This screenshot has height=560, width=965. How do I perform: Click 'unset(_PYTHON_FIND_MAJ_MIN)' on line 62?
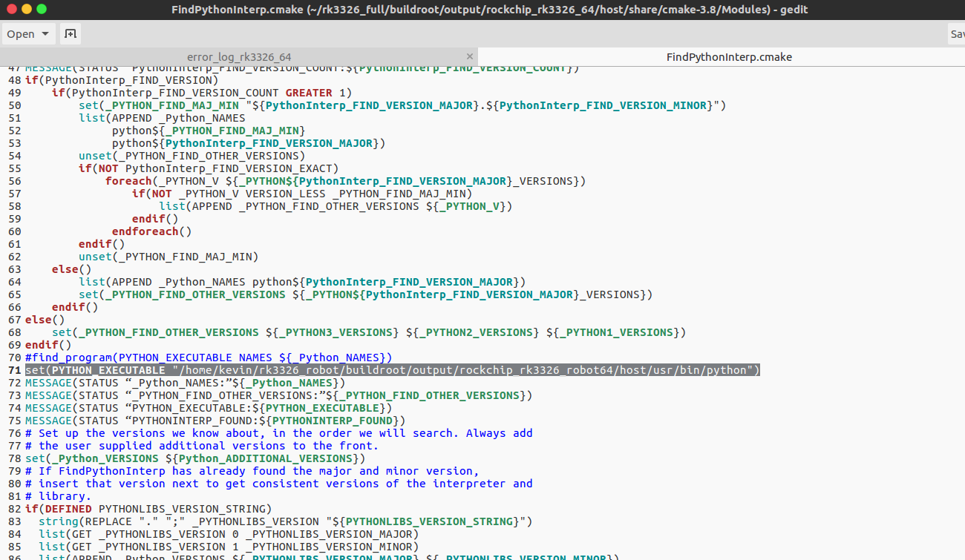tap(169, 257)
